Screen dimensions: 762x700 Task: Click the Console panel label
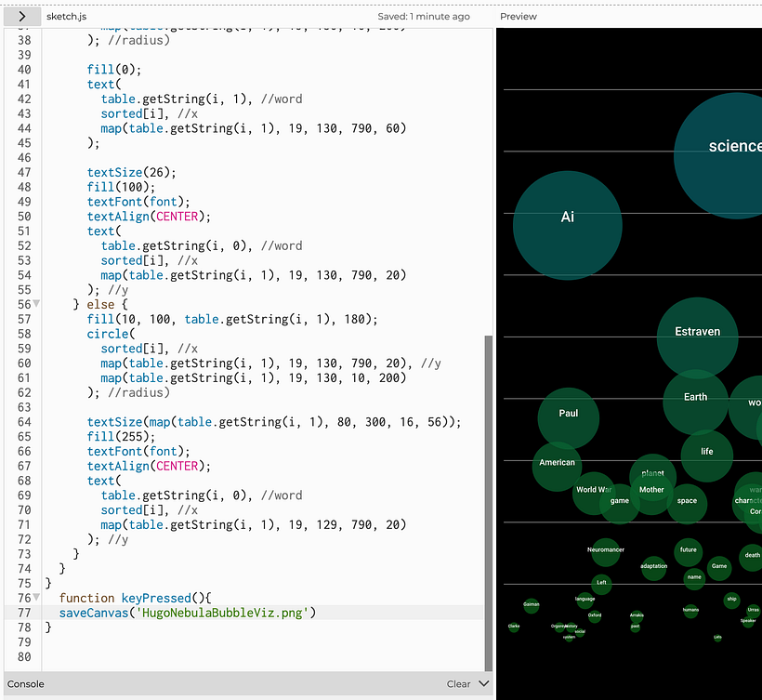26,684
